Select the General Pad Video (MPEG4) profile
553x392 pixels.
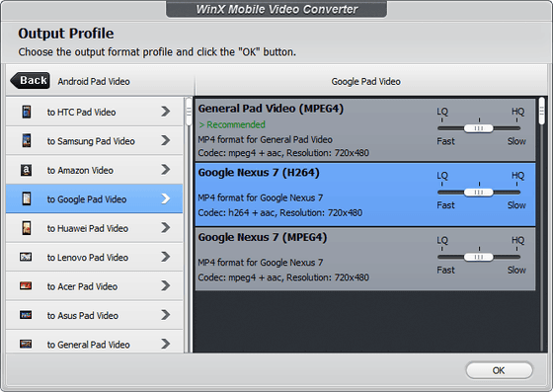pyautogui.click(x=365, y=129)
